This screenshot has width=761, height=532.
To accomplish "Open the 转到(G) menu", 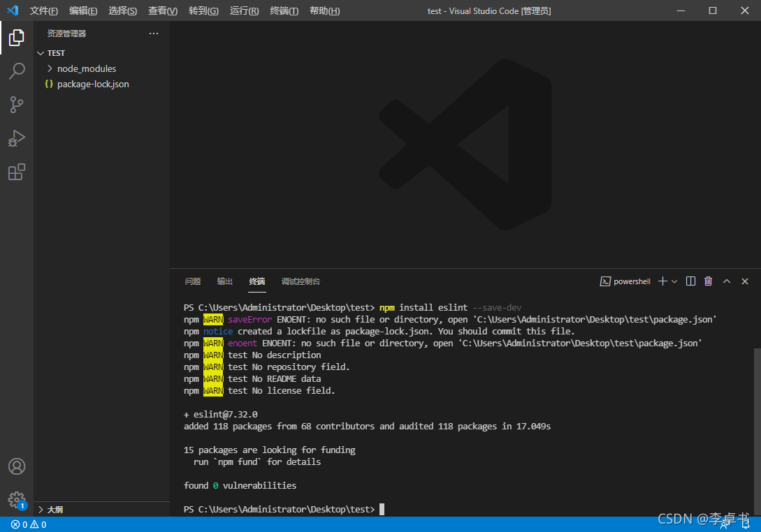I will click(x=203, y=10).
